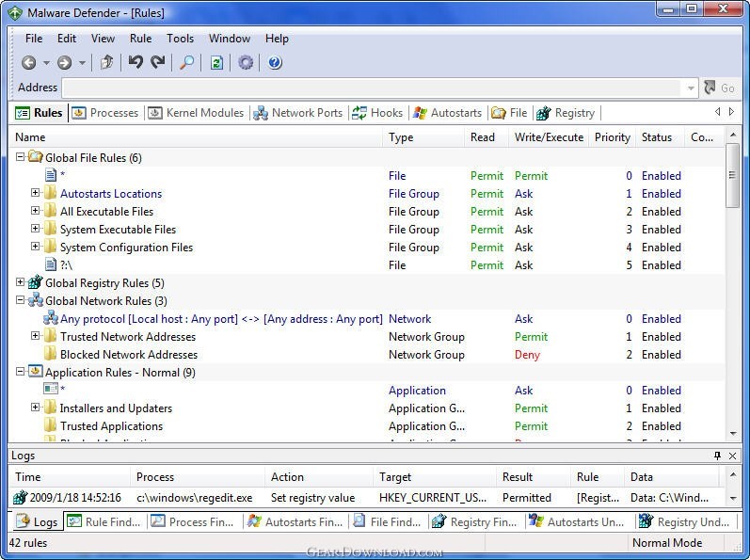
Task: Open the Find magnifier tool
Action: [186, 62]
